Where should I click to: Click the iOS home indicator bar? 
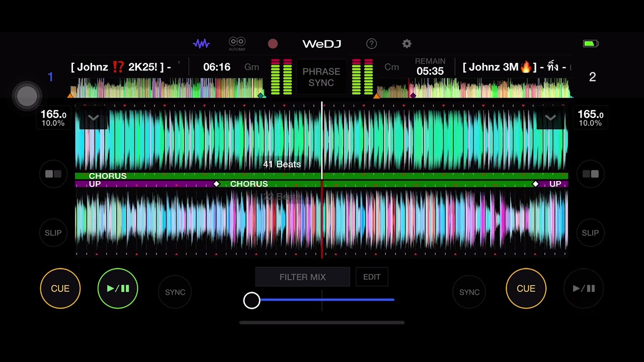coord(322,323)
